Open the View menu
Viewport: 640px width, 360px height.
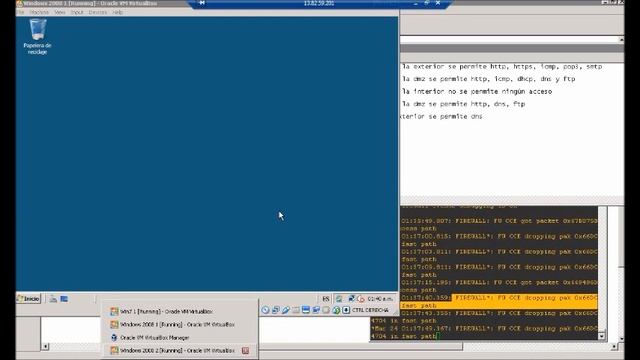point(60,12)
